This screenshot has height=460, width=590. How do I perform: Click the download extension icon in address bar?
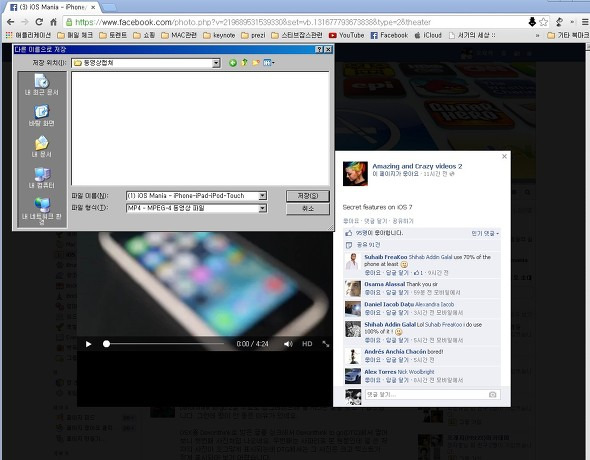(x=532, y=22)
